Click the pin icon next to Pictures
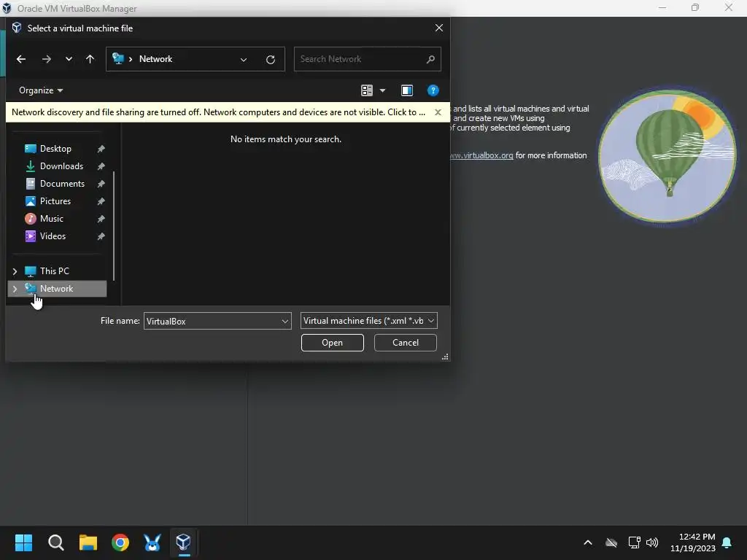The image size is (747, 560). click(101, 201)
